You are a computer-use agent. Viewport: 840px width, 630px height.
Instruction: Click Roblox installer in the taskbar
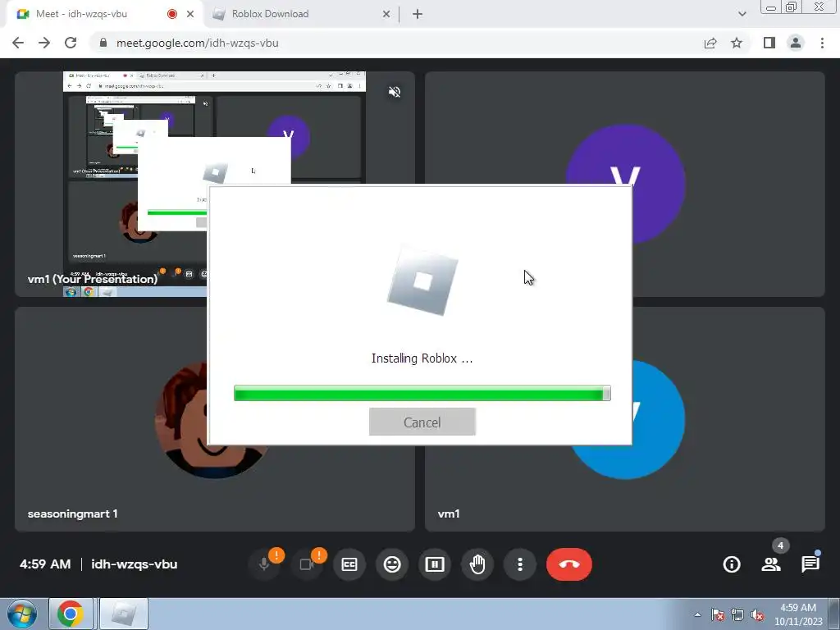(124, 614)
